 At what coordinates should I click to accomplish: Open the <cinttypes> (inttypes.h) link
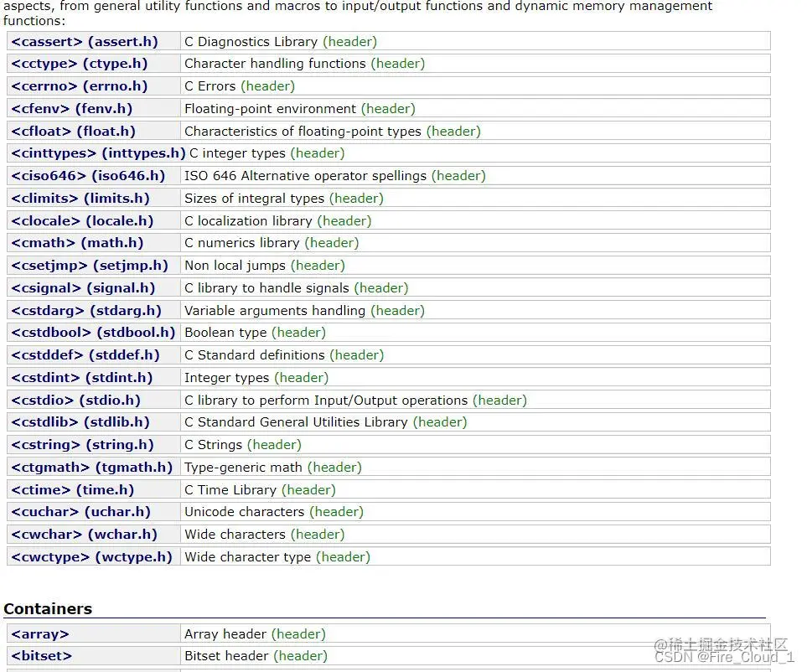coord(98,152)
